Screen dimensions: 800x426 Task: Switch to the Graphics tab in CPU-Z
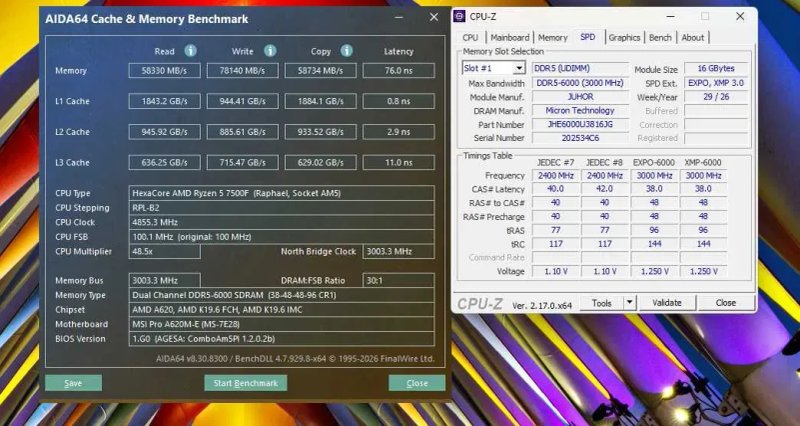point(624,37)
